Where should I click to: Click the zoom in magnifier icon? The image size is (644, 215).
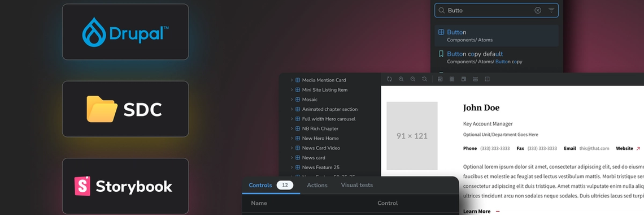[x=401, y=79]
